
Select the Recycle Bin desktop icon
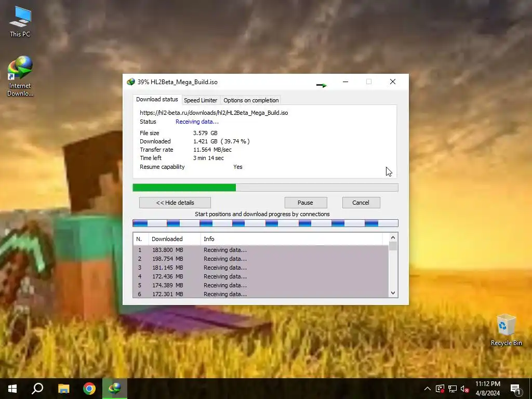click(506, 330)
